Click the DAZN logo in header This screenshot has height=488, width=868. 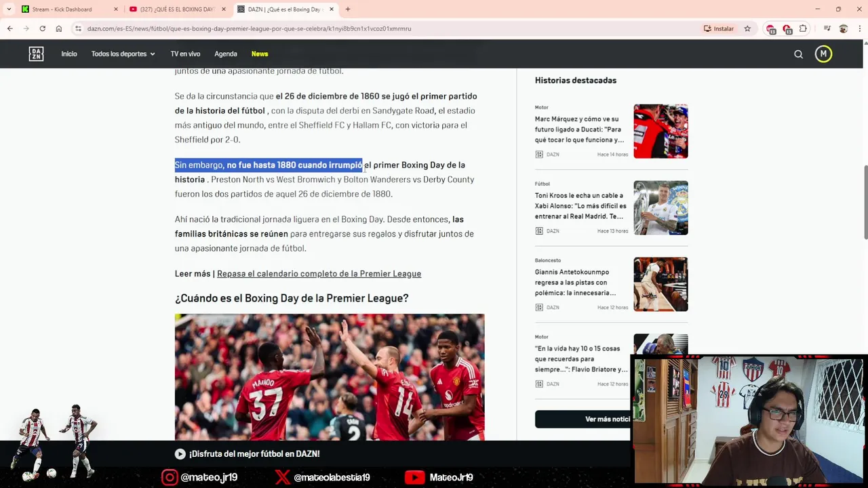[36, 54]
